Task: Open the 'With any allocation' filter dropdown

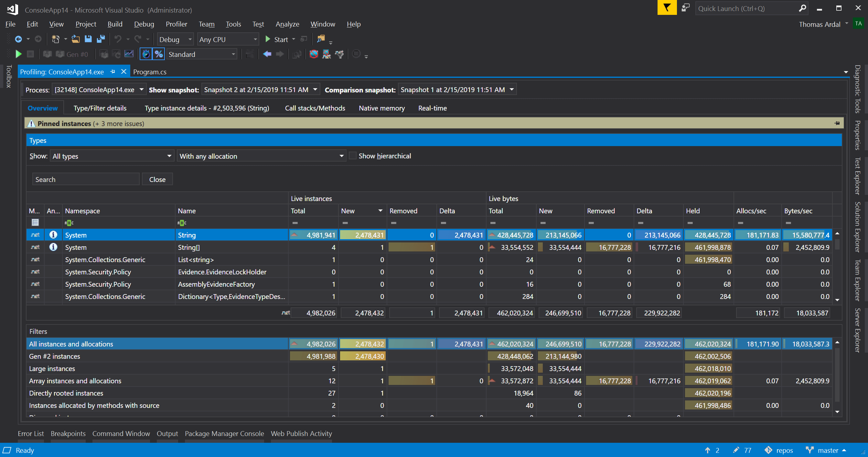Action: pos(341,155)
